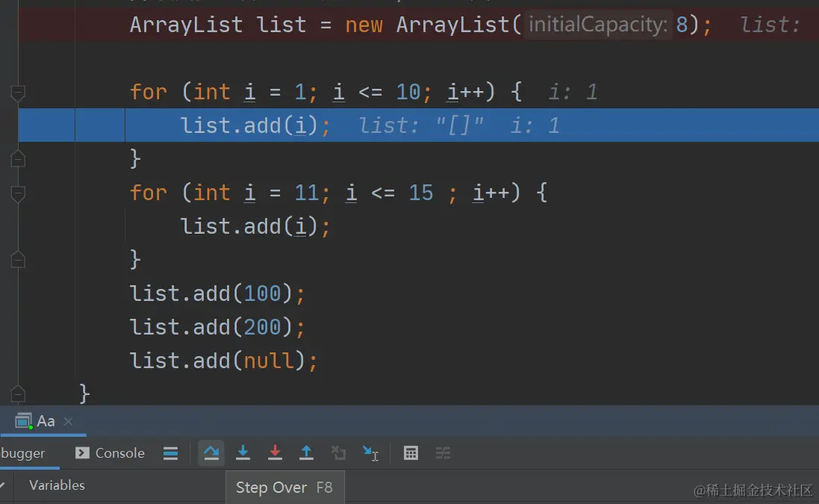Click the Trace Current Stream Chain icon
Image resolution: width=819 pixels, height=504 pixels.
tap(443, 452)
